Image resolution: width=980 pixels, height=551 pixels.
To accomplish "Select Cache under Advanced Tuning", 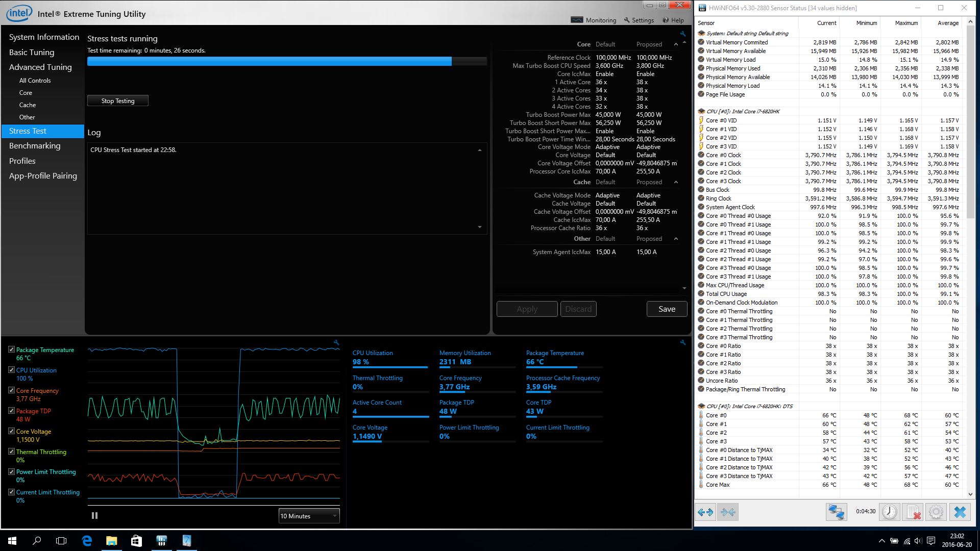I will [28, 105].
